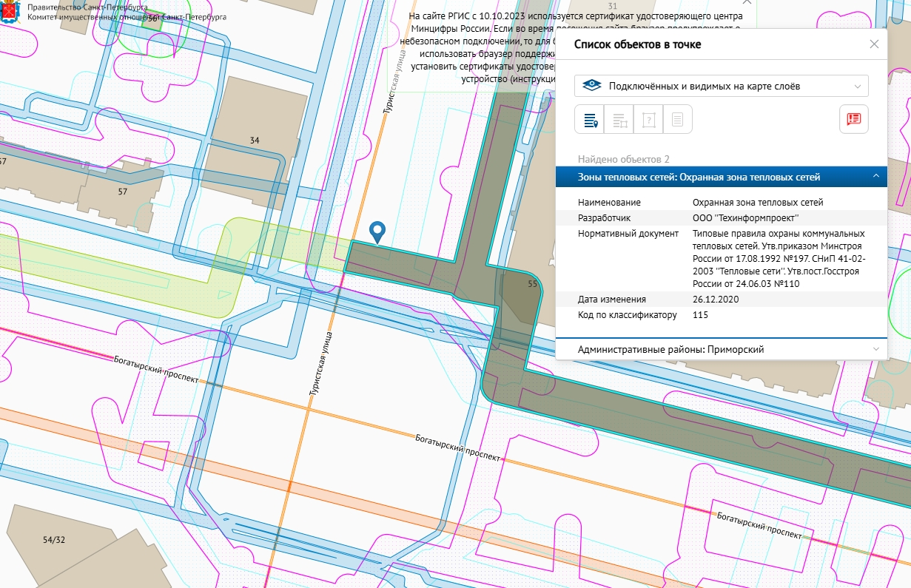Click the Правительство Санкт-Петербурга header text
The height and width of the screenshot is (588, 911).
(87, 7)
